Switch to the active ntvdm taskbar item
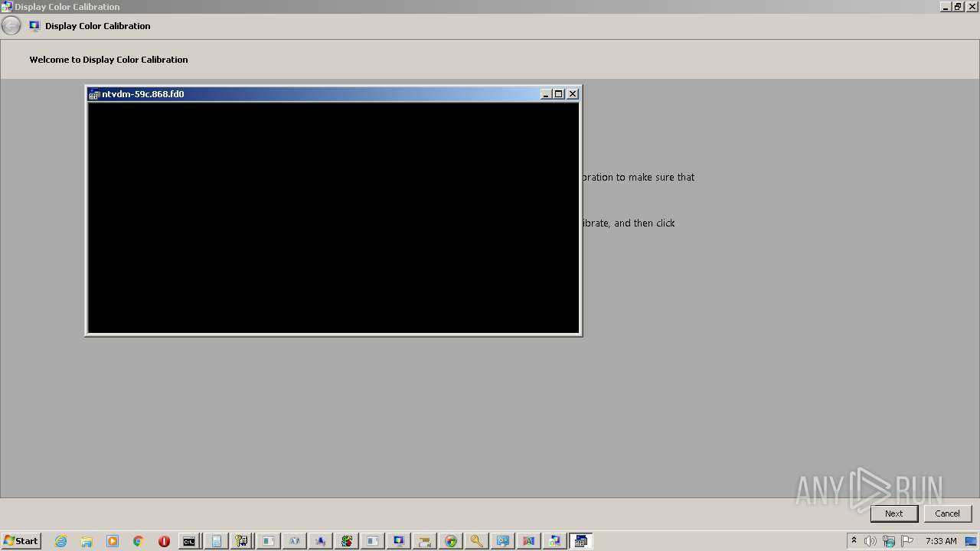This screenshot has width=980, height=551. click(580, 541)
